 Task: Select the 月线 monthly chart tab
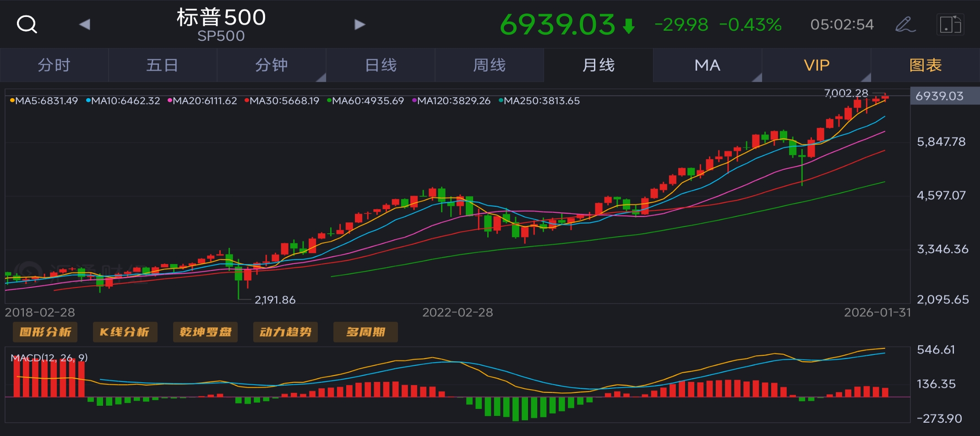[599, 65]
